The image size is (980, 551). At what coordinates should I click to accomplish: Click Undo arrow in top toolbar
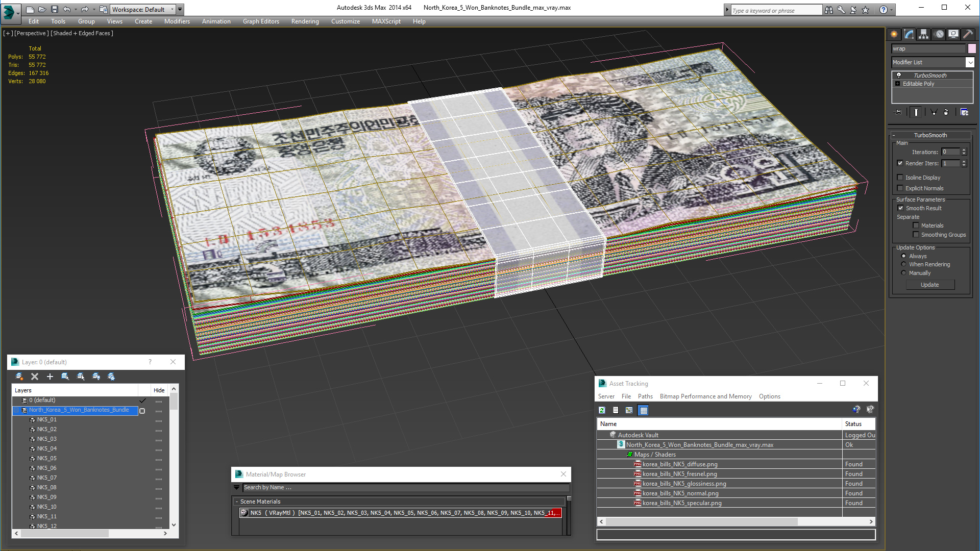(x=67, y=9)
